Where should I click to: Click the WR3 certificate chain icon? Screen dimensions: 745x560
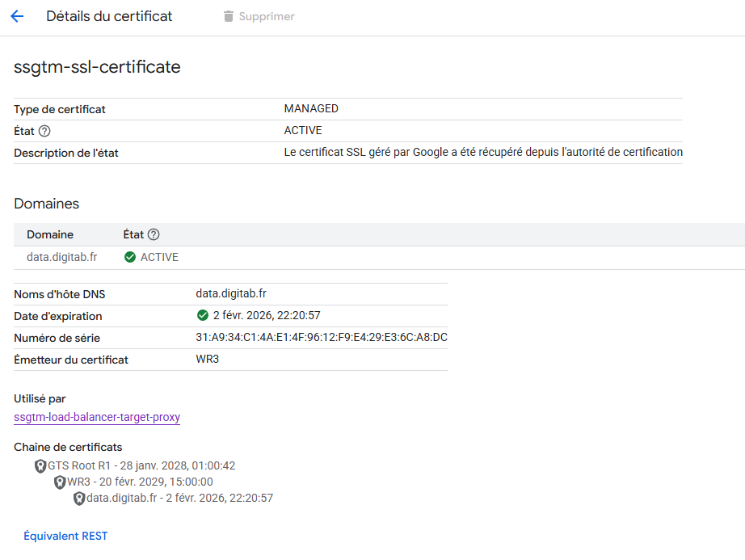(60, 482)
